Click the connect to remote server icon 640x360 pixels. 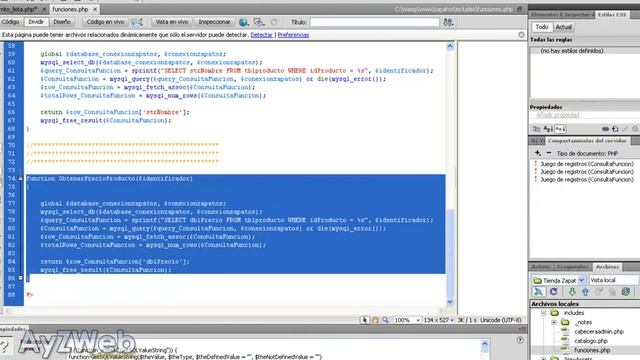coord(538,292)
